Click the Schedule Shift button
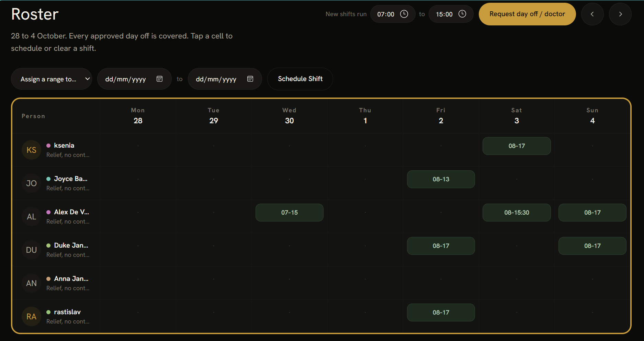This screenshot has width=644, height=341. [x=300, y=79]
